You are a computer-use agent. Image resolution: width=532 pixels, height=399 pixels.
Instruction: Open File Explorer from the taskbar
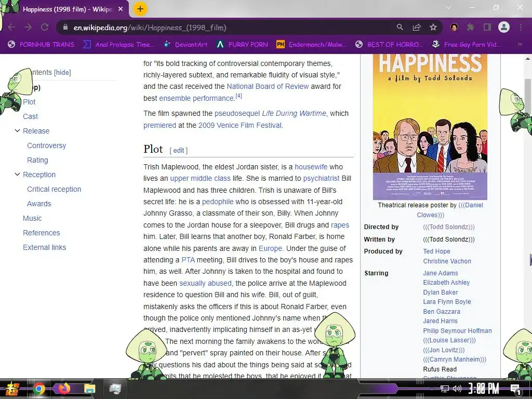(x=89, y=389)
